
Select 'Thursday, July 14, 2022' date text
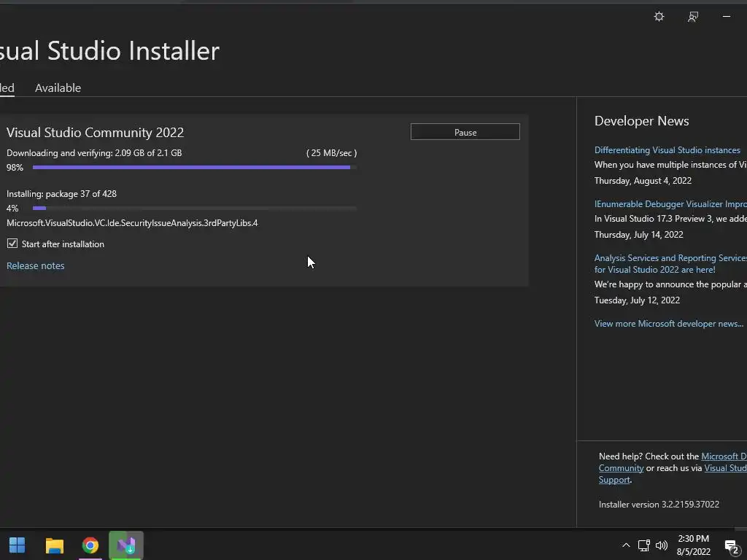point(639,234)
